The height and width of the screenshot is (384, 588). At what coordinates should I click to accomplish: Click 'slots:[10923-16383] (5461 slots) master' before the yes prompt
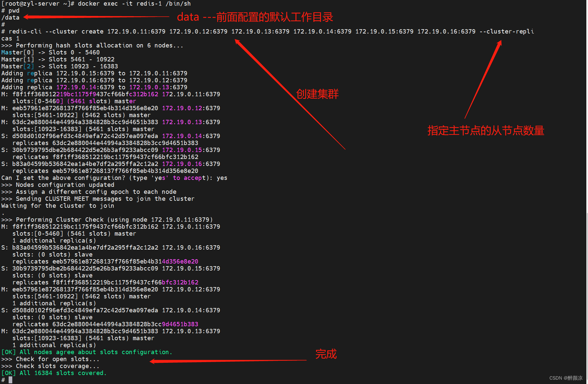click(x=83, y=129)
